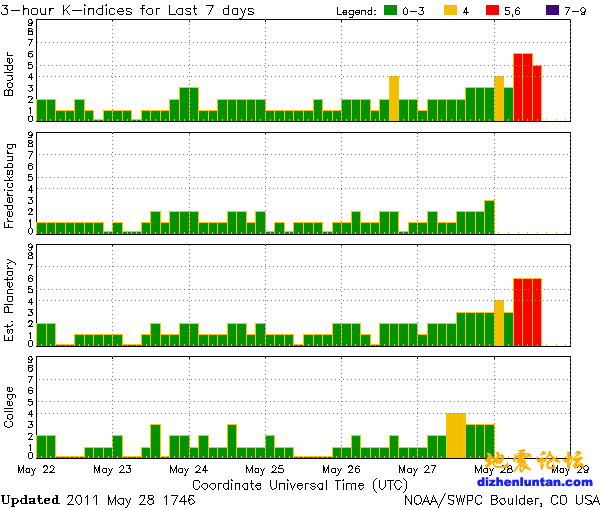Click the red bars in Est. Planetary panel

tap(527, 312)
